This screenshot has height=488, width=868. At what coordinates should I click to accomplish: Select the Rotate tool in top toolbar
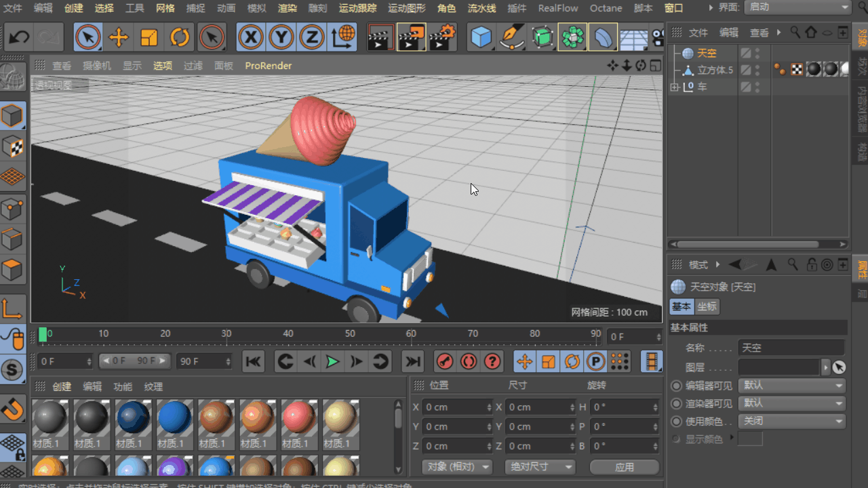coord(180,37)
